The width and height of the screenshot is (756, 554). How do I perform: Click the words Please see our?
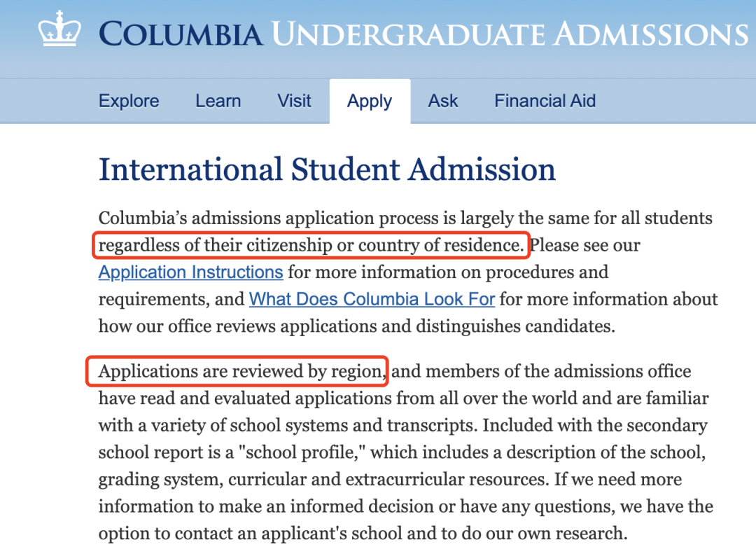tap(584, 245)
